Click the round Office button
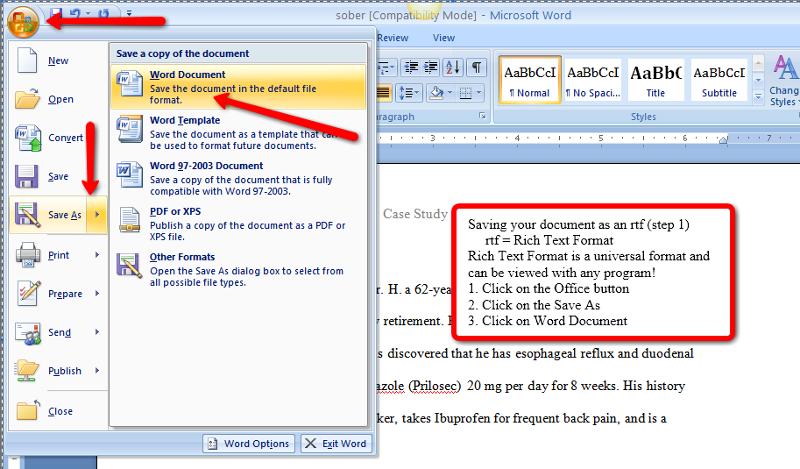This screenshot has width=800, height=469. click(23, 21)
